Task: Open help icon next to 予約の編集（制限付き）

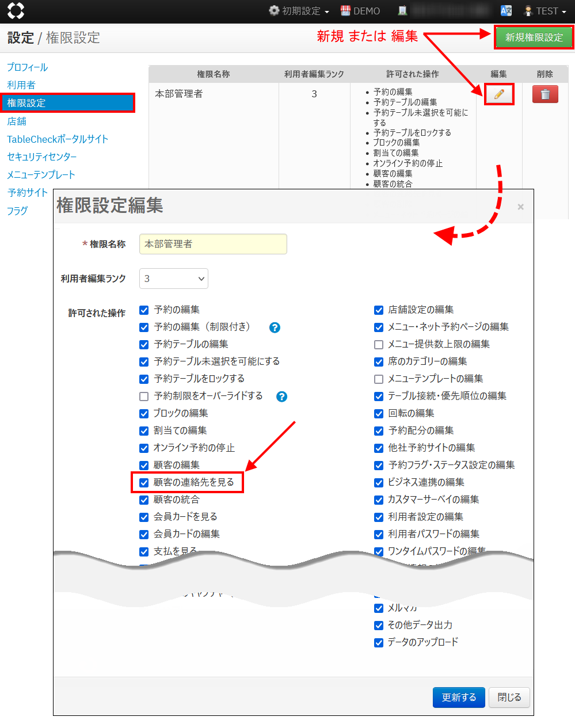Action: [x=275, y=327]
